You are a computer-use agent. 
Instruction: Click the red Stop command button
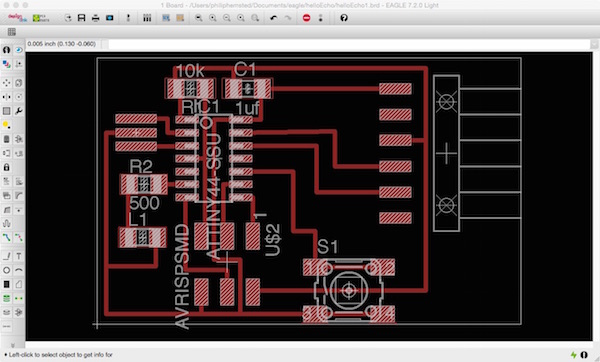[307, 18]
